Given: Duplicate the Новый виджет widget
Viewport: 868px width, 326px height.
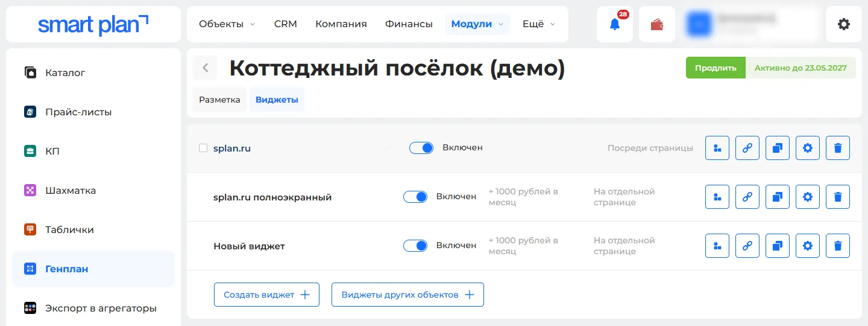Looking at the screenshot, I should click(x=778, y=246).
